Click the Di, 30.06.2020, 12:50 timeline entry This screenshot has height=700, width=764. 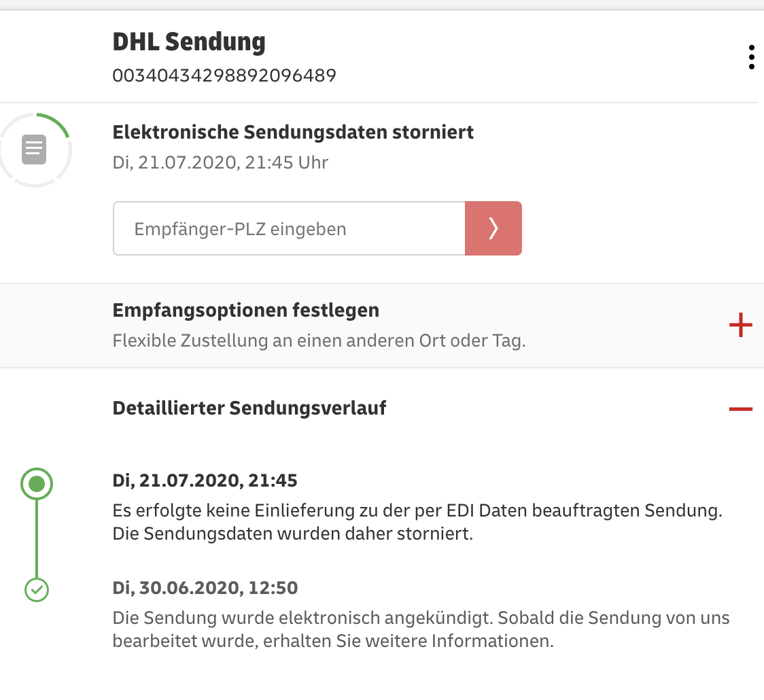205,587
